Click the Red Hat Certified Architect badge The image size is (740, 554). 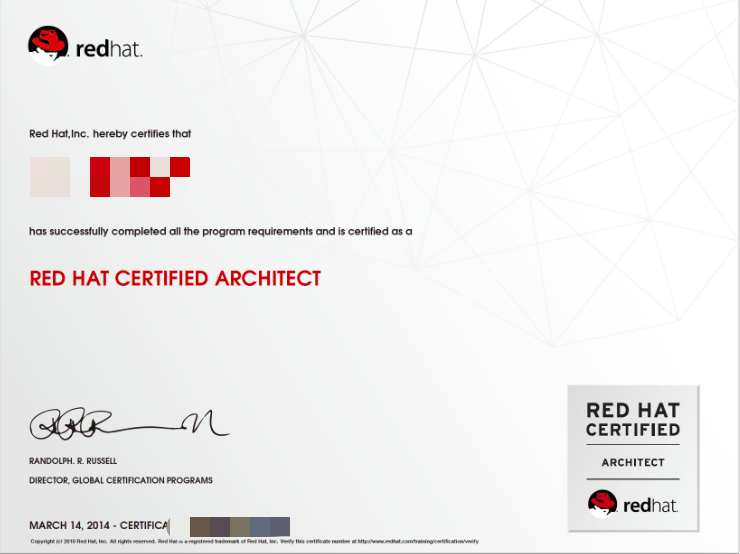tap(633, 459)
